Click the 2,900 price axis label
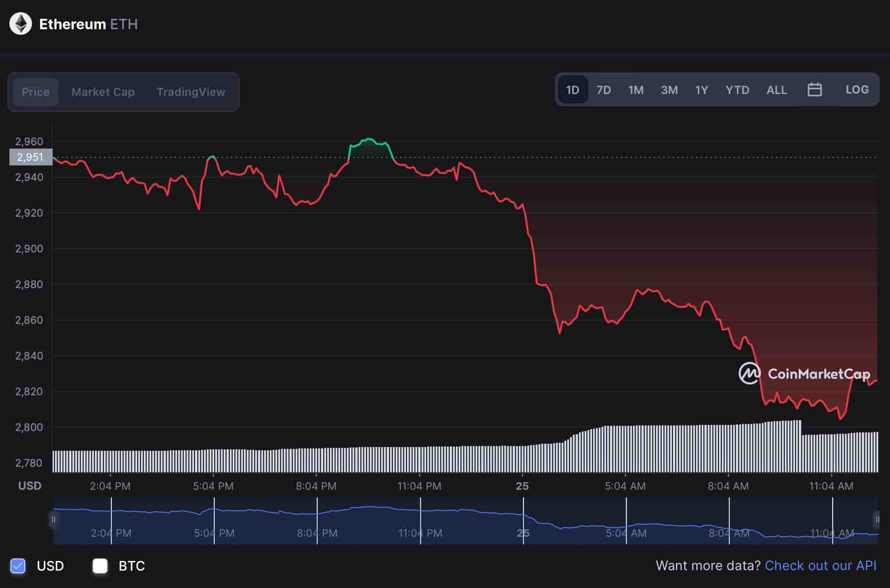Viewport: 890px width, 588px height. (x=29, y=249)
